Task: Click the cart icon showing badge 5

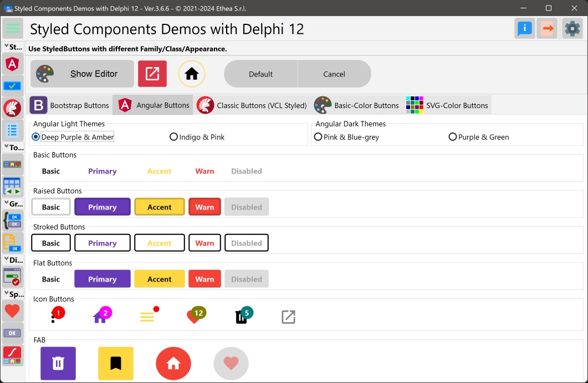Action: (x=242, y=316)
